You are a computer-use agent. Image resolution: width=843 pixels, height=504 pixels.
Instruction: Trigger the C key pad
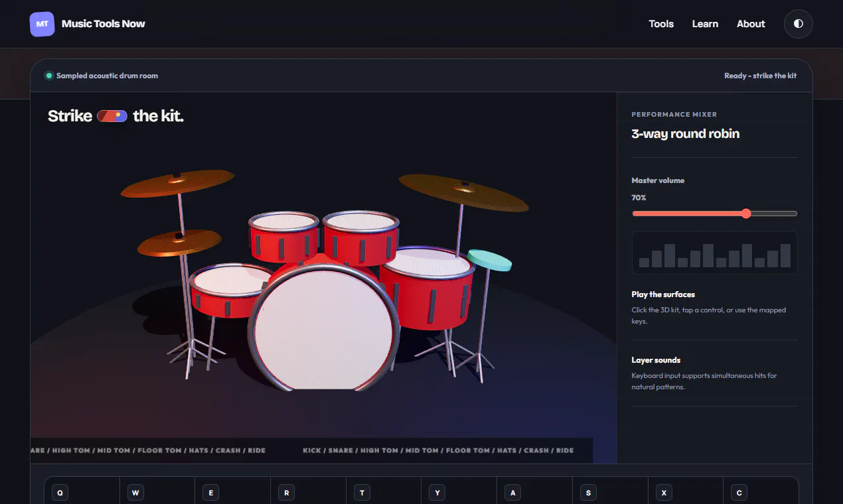click(761, 491)
